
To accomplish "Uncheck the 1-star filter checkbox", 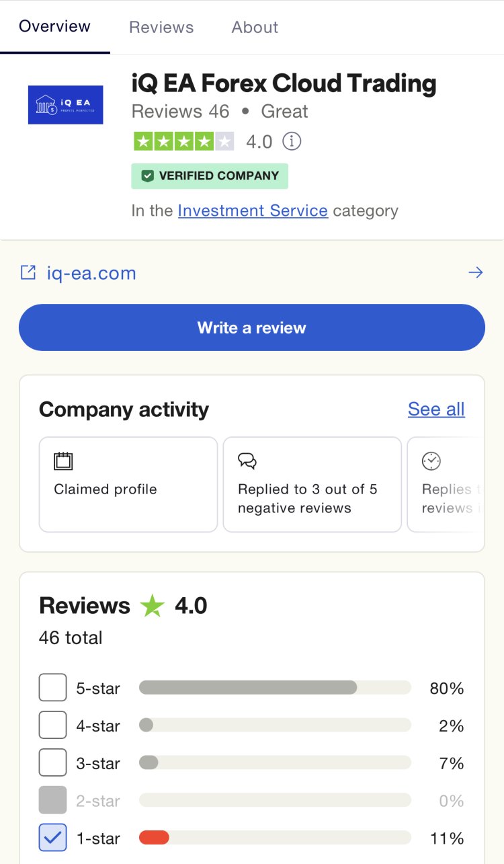I will coord(53,838).
